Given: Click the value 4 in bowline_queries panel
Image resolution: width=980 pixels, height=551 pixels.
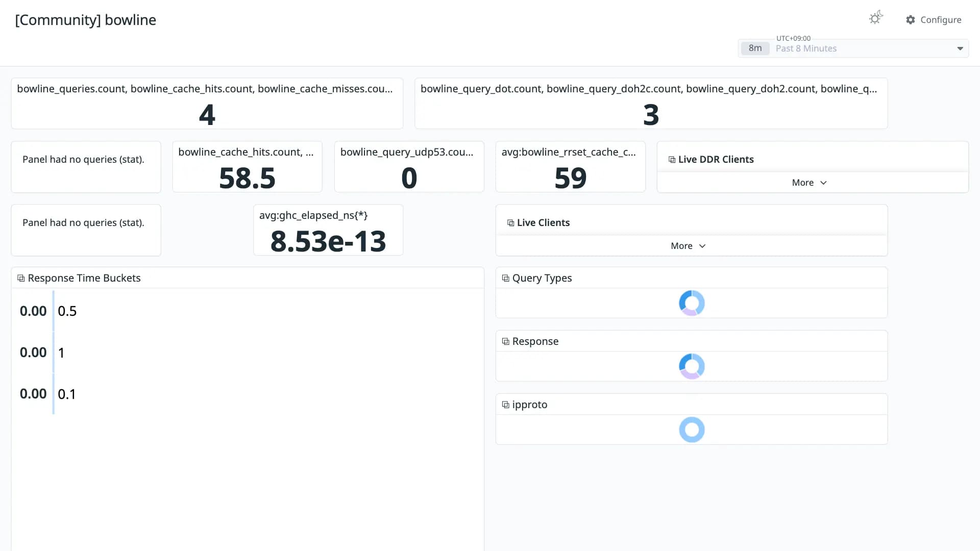Looking at the screenshot, I should [x=207, y=114].
